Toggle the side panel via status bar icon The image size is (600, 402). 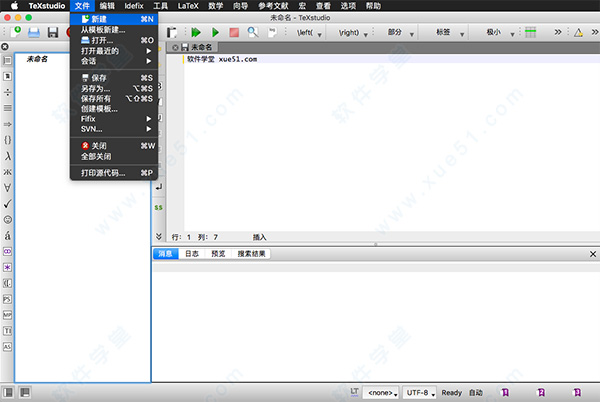pos(8,392)
